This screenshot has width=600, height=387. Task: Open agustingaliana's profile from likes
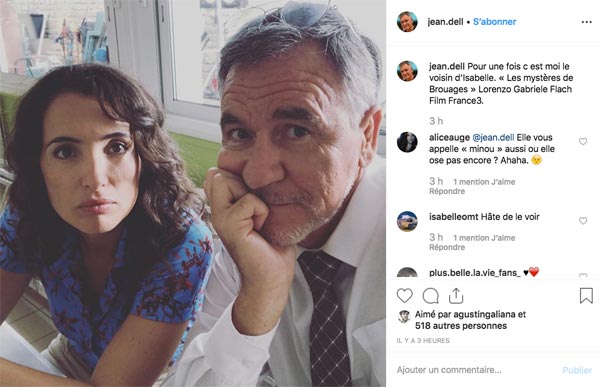coord(484,314)
